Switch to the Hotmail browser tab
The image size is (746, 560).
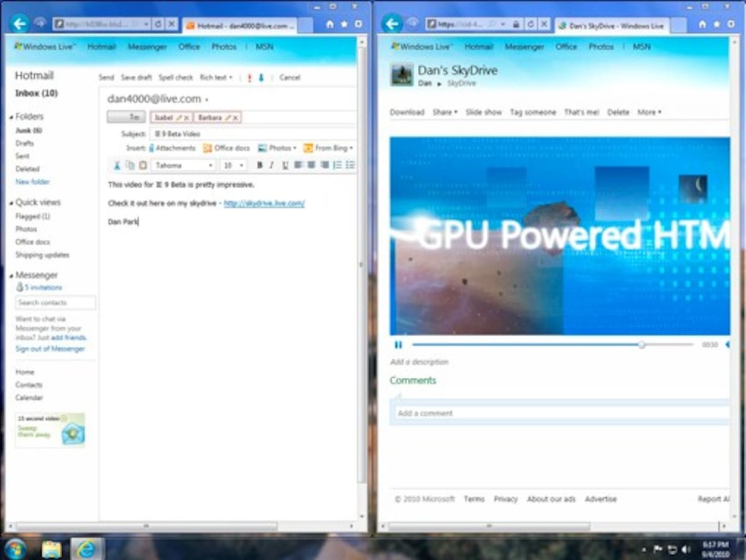pyautogui.click(x=239, y=26)
